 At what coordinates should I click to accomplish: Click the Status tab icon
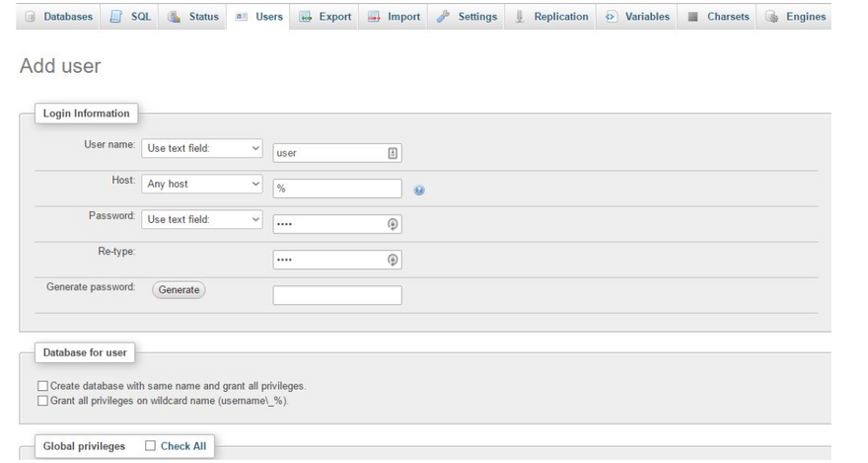174,17
